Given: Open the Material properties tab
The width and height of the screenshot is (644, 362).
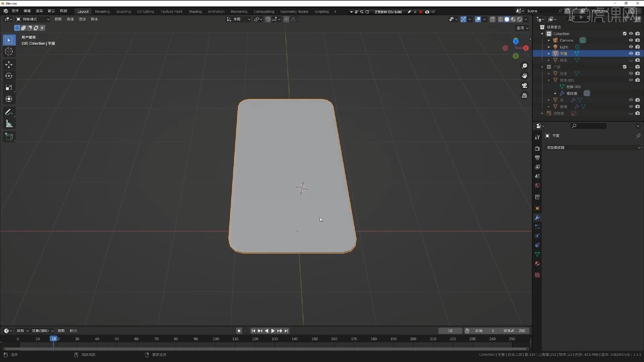Looking at the screenshot, I should coord(537,263).
